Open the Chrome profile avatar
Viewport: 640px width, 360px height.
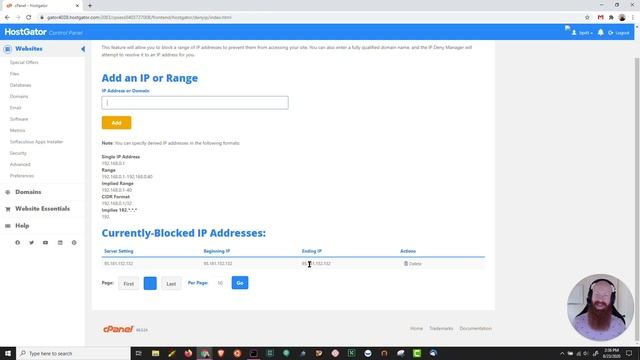(x=622, y=18)
